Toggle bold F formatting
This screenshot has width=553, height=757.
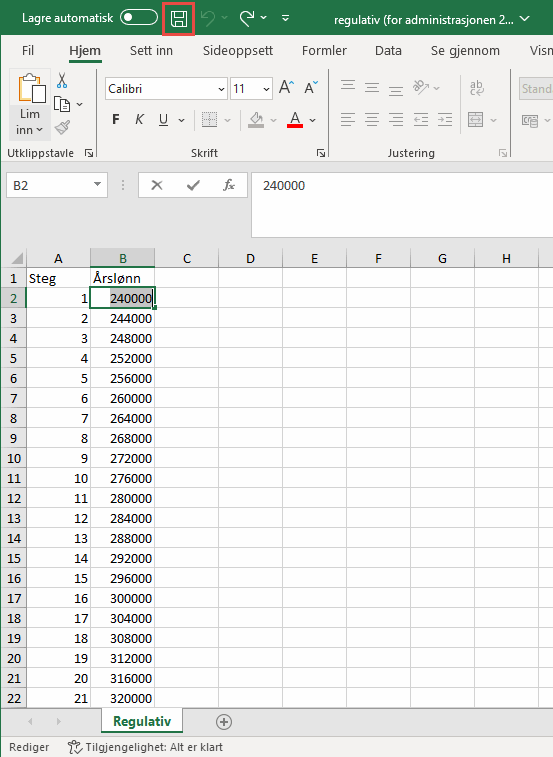click(x=115, y=120)
